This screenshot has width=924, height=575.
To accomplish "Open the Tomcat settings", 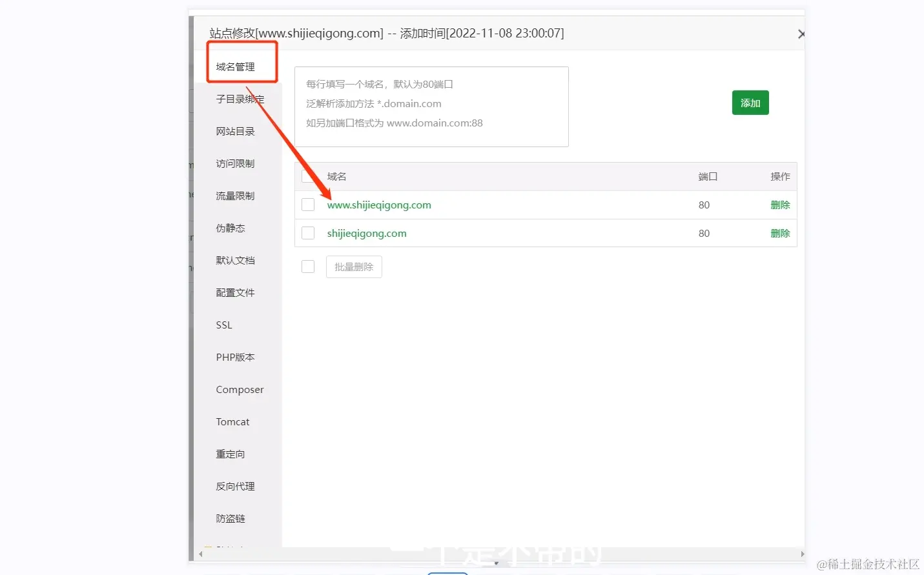I will pyautogui.click(x=232, y=421).
